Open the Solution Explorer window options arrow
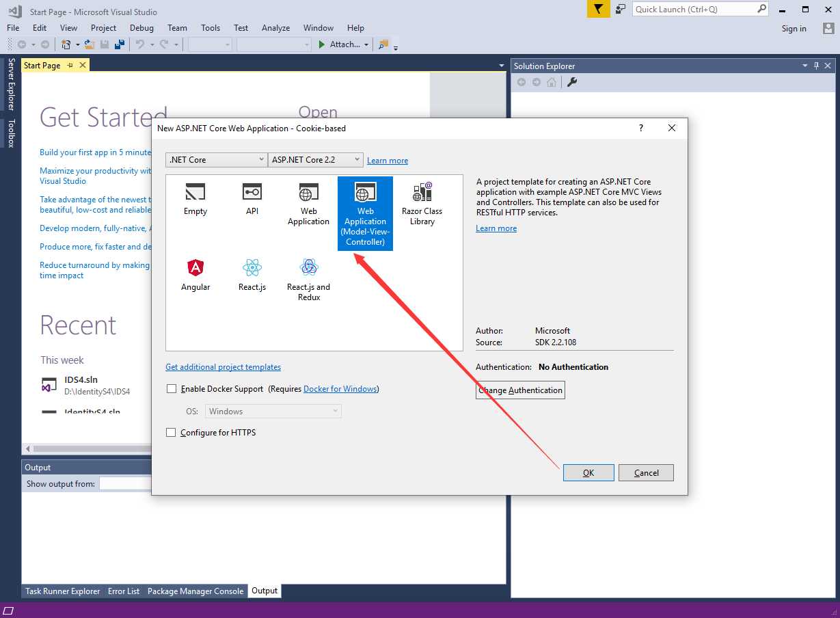Viewport: 840px width, 618px height. click(x=804, y=66)
